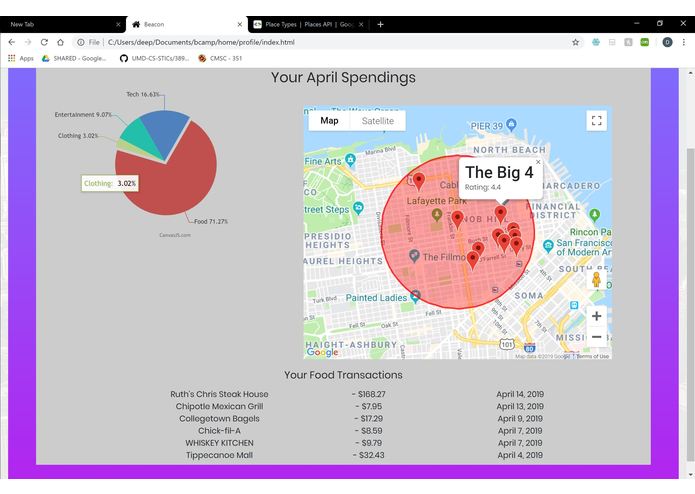Click WHISKEY KITCHEN transaction name
Viewport: 695px width, 494px height.
click(x=219, y=443)
